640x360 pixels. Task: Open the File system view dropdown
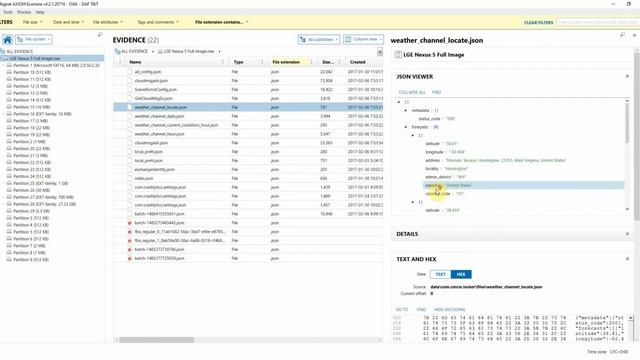coord(34,40)
